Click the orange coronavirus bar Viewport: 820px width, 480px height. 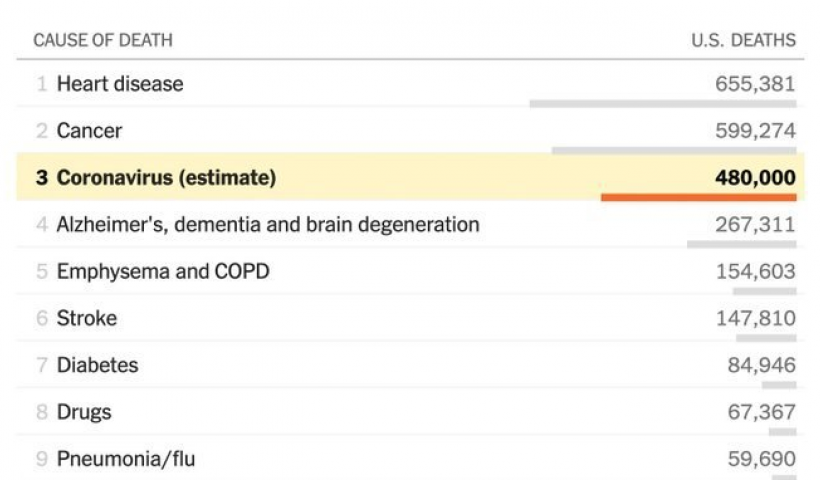[698, 197]
